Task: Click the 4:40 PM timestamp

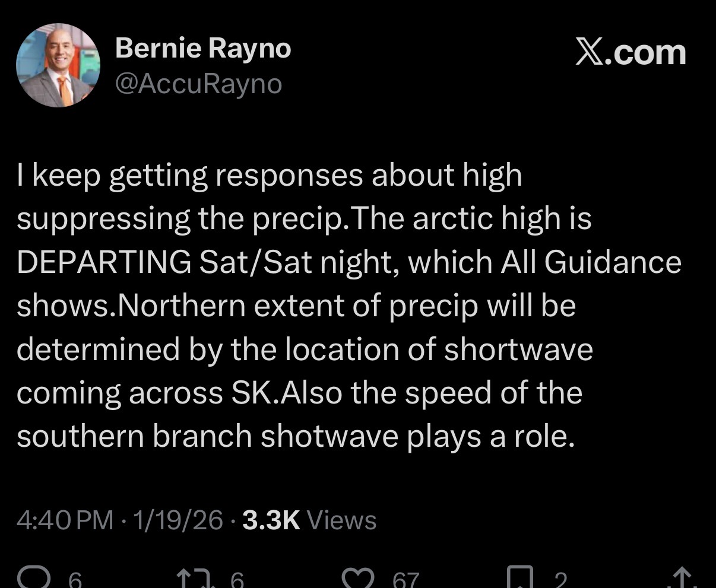Action: (65, 520)
